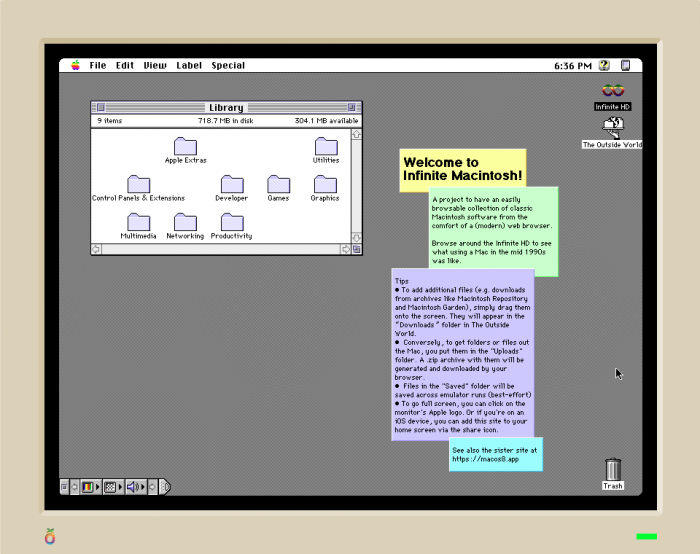Click the Library window's size box corner

[356, 249]
